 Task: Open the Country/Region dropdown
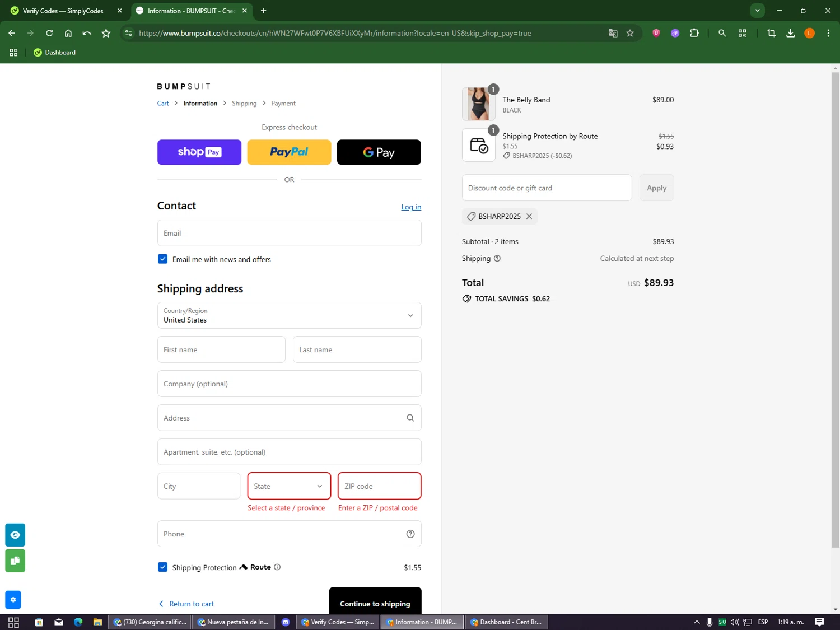coord(289,315)
